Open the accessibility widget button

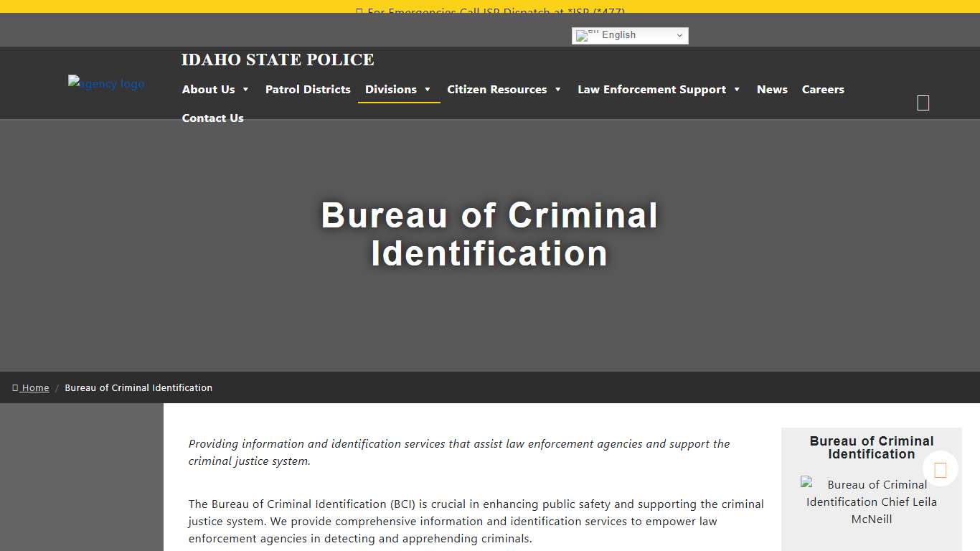[940, 469]
